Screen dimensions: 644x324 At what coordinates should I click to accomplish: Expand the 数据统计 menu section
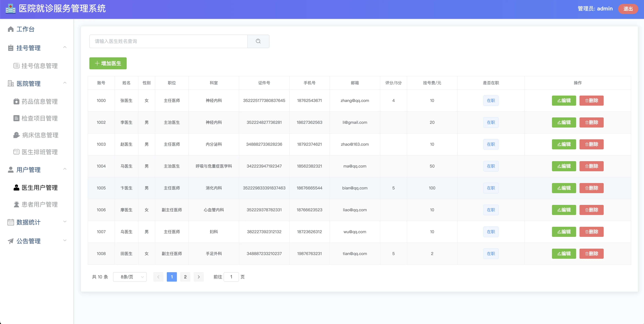65,222
